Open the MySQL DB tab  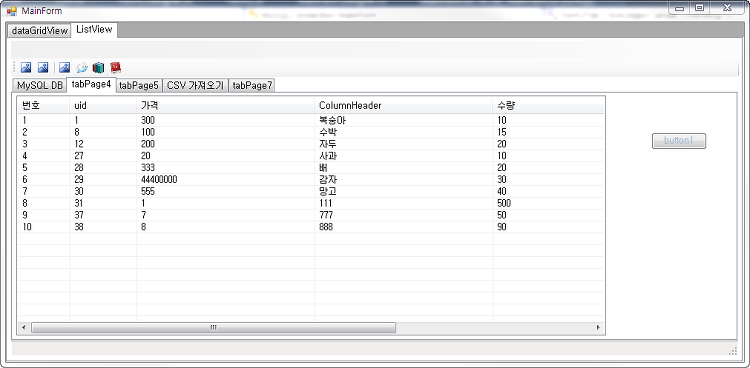pyautogui.click(x=40, y=86)
